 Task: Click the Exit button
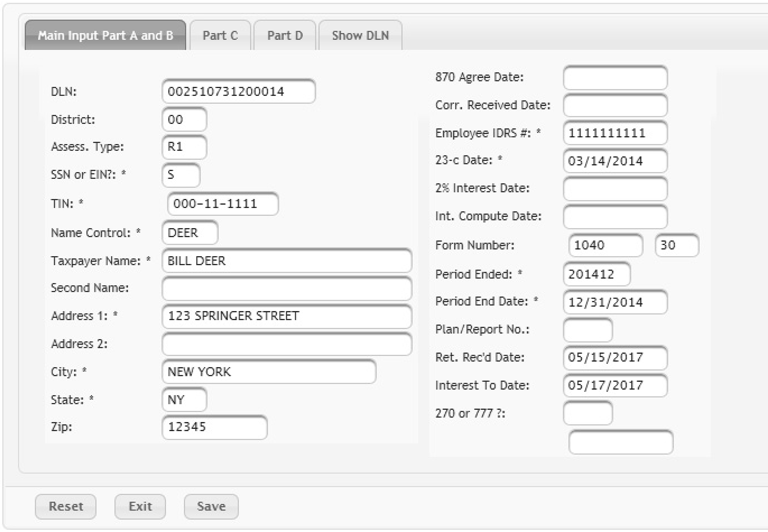click(x=140, y=506)
